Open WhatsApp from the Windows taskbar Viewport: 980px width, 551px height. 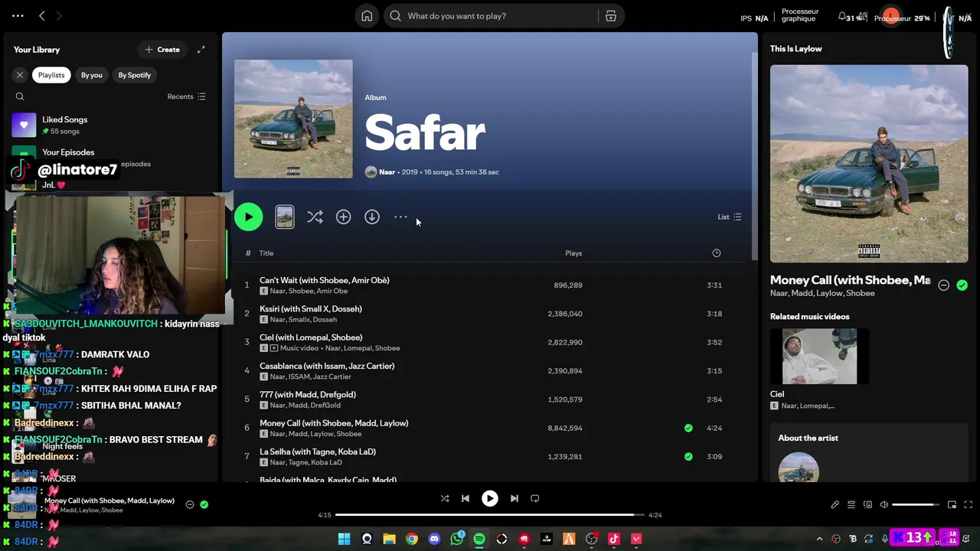point(457,540)
